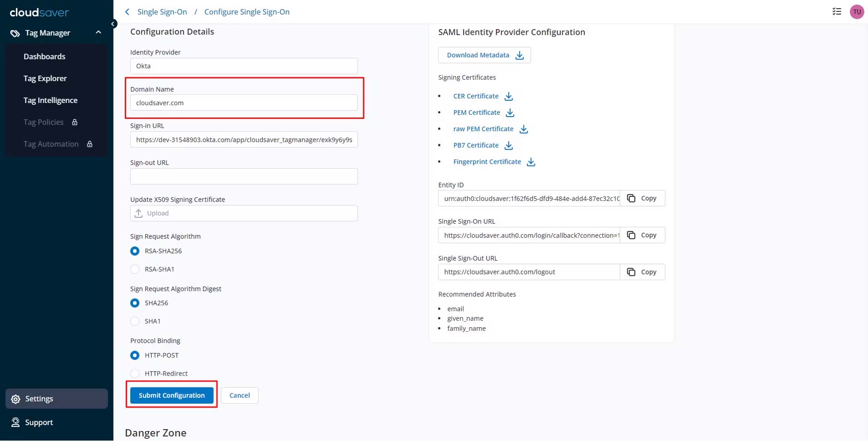Open the TU user avatar menu
Image resolution: width=868 pixels, height=441 pixels.
tap(857, 12)
